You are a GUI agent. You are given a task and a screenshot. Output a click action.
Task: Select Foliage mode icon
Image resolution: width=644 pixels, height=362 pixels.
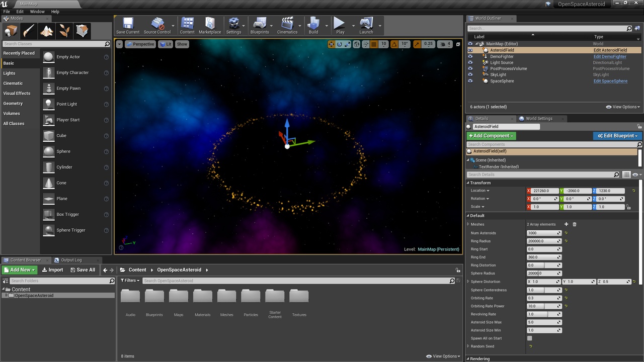[65, 31]
